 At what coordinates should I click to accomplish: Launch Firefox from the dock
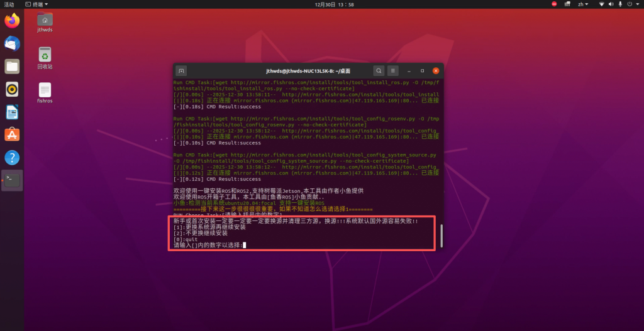(12, 21)
